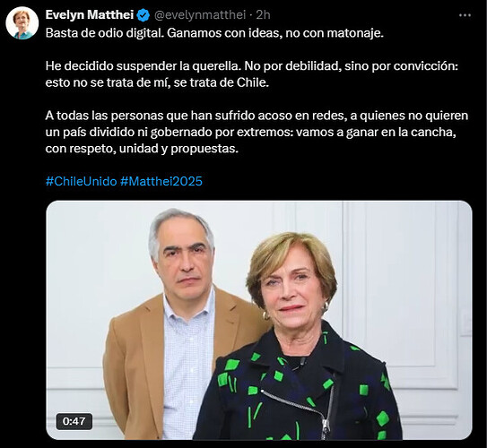Click the Evelyn Matthei display name
The image size is (487, 448).
(90, 15)
